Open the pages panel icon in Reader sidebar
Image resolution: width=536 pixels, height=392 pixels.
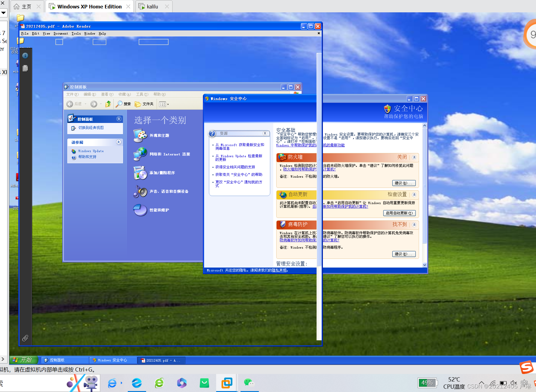pos(25,68)
